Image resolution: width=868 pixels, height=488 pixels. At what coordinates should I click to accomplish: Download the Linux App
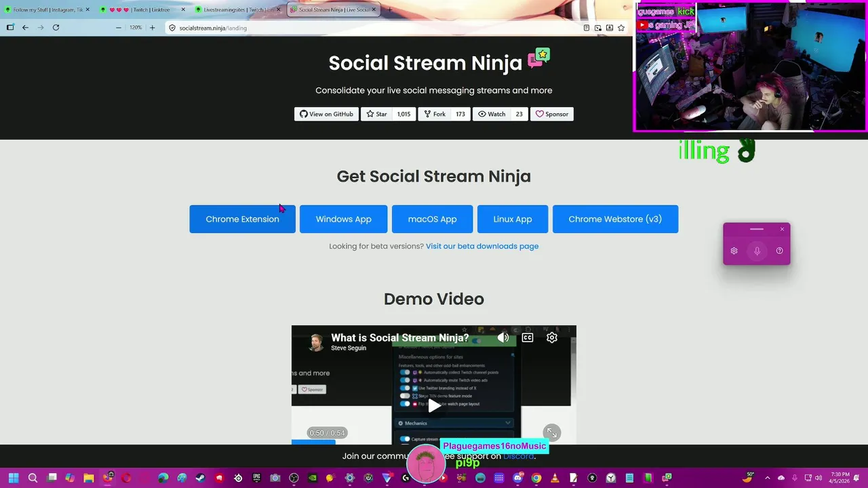coord(513,219)
